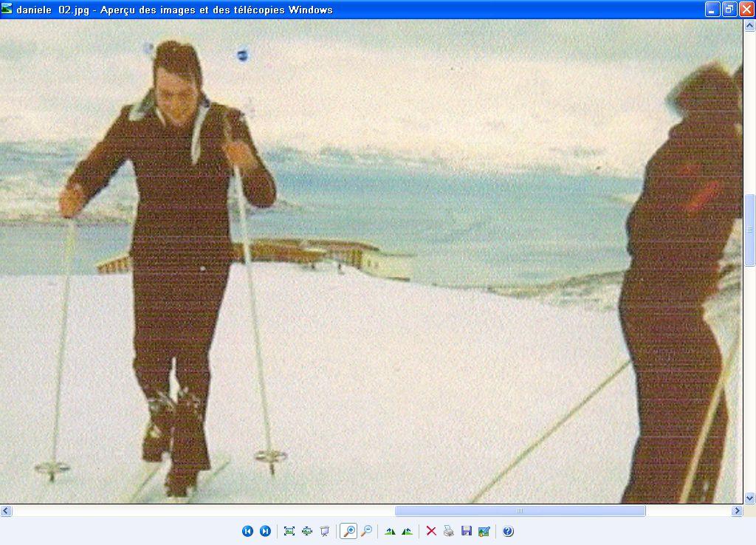The width and height of the screenshot is (756, 545).
Task: Show image at actual size
Action: coord(306,531)
